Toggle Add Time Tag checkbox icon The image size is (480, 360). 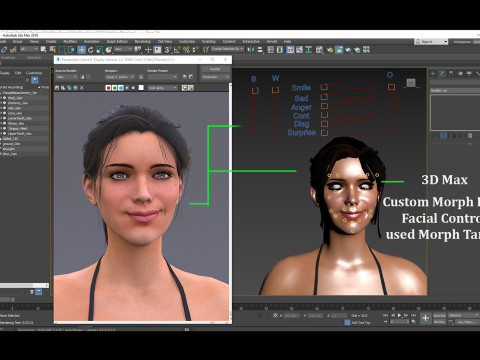(347, 322)
